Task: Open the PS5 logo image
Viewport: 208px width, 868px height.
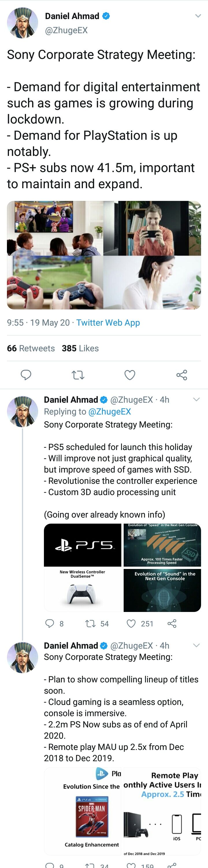Action: point(83,545)
